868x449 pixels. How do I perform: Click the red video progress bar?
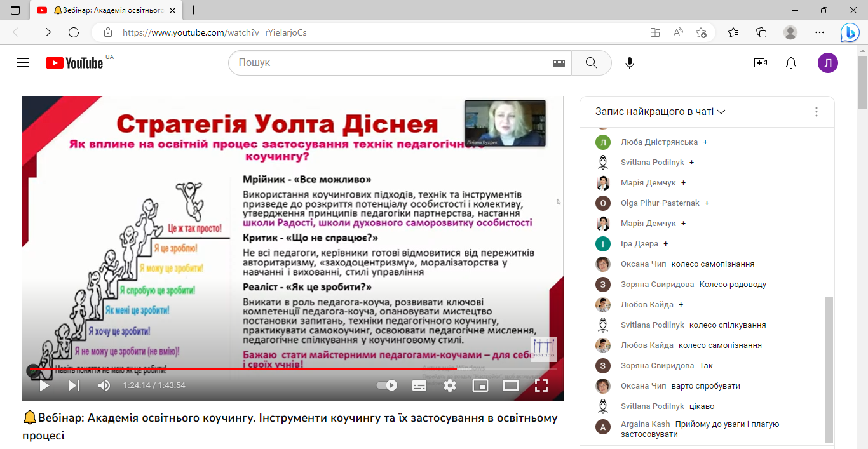[x=254, y=369]
